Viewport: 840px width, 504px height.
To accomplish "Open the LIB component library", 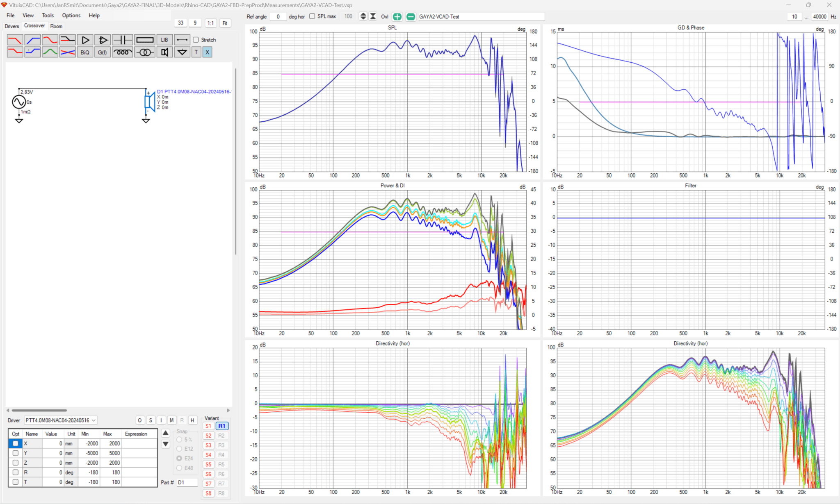I will pyautogui.click(x=164, y=40).
